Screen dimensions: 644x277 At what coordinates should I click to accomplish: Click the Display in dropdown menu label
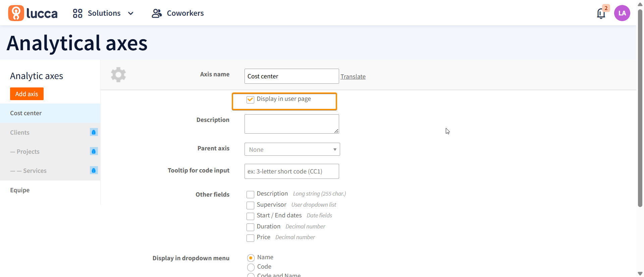(x=191, y=258)
